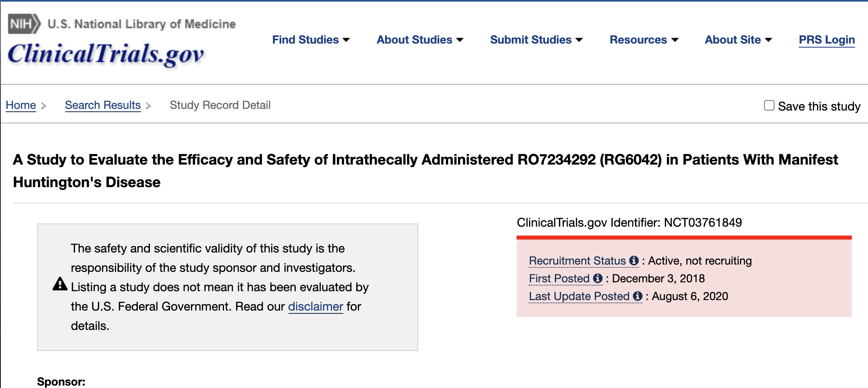
Task: Open the PRS Login link
Action: (827, 40)
